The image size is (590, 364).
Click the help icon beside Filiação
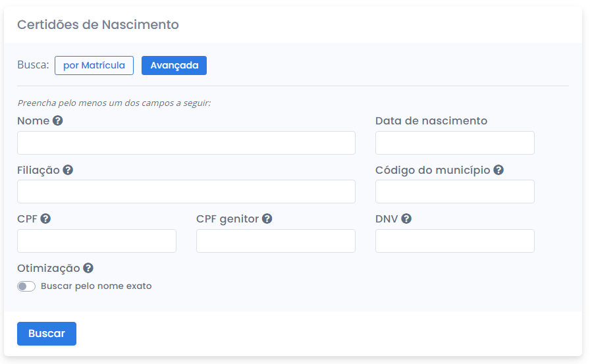(x=68, y=170)
